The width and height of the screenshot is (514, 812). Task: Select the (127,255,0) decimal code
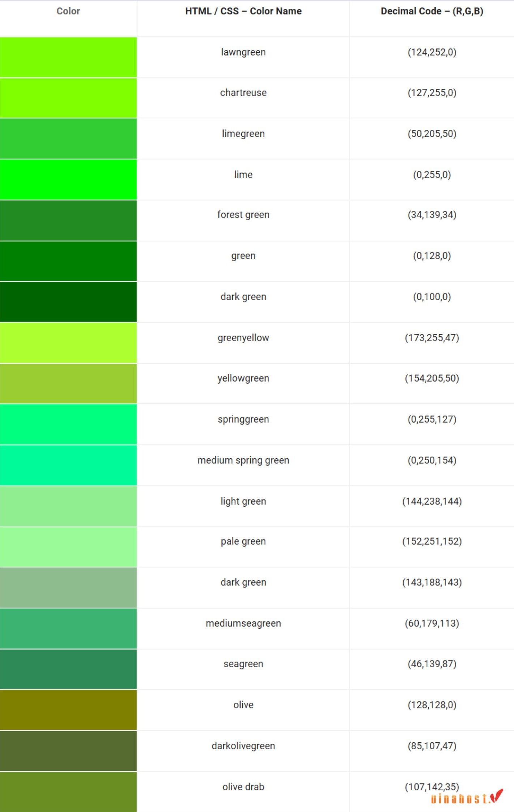(x=432, y=93)
